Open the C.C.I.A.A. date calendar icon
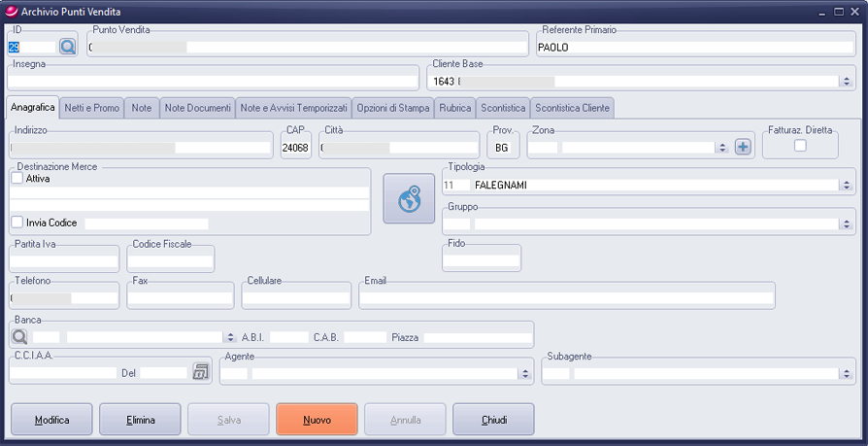 click(201, 371)
